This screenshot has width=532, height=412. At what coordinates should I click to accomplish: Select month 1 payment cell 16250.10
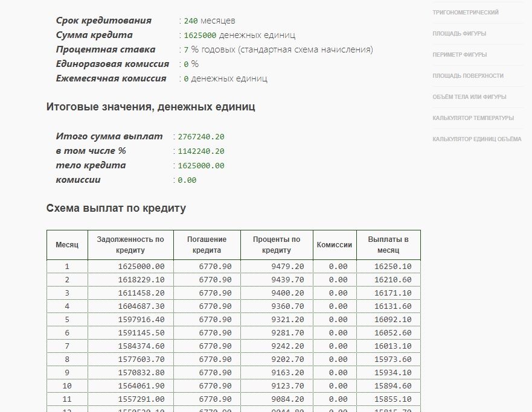click(393, 267)
